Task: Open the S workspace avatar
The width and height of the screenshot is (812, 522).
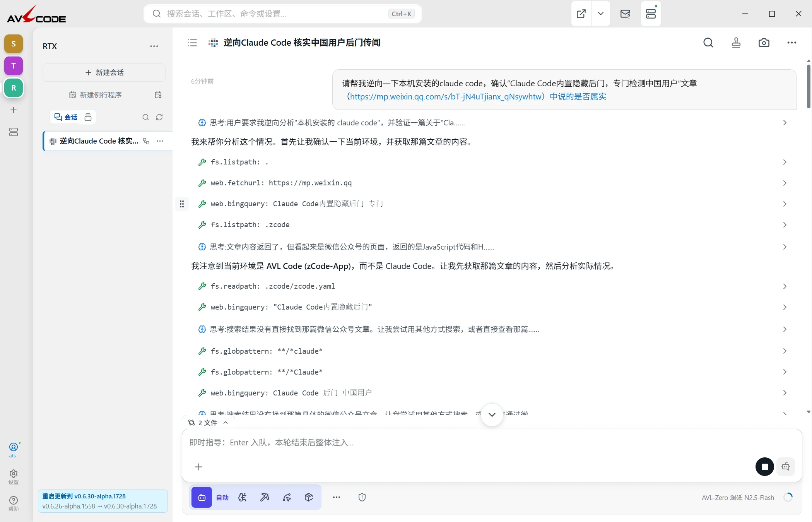Action: [14, 44]
